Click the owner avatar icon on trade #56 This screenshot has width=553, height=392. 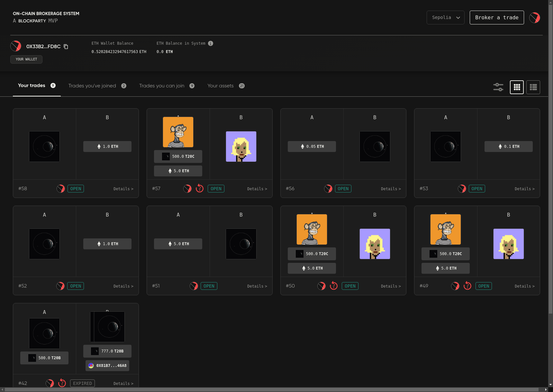pos(328,189)
